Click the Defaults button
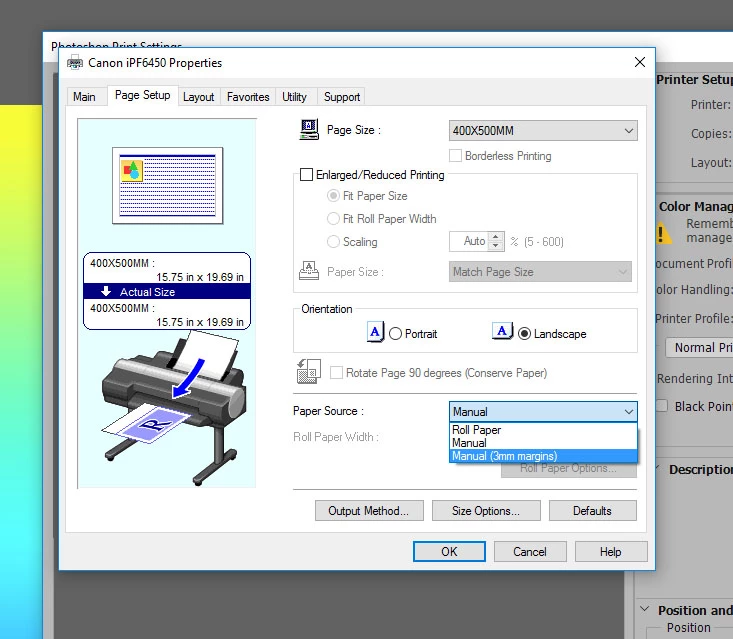The width and height of the screenshot is (733, 639). click(x=593, y=510)
